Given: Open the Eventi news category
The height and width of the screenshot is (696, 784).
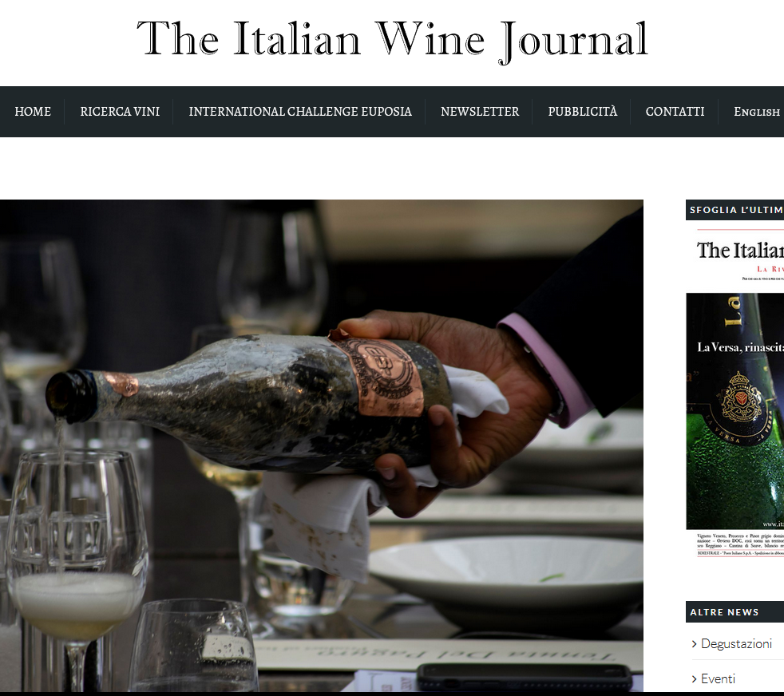Looking at the screenshot, I should [718, 678].
